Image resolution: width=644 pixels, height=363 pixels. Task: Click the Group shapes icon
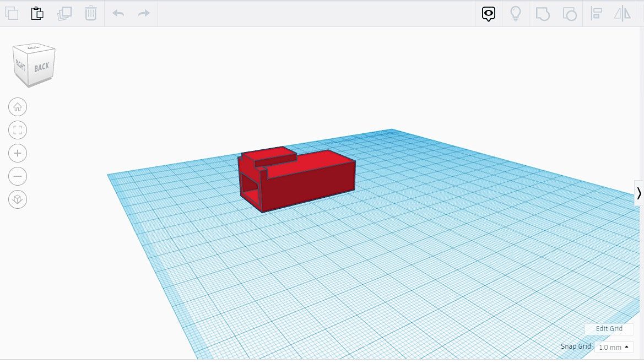coord(543,14)
